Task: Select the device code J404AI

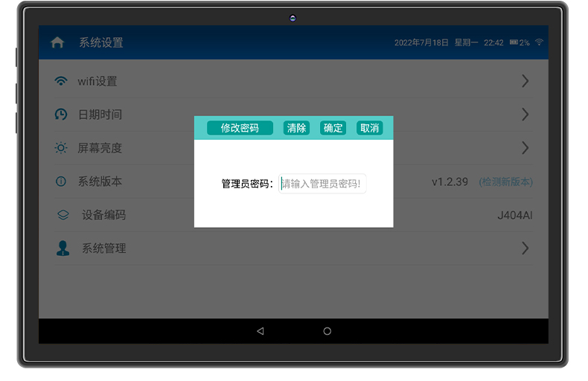Action: [515, 215]
